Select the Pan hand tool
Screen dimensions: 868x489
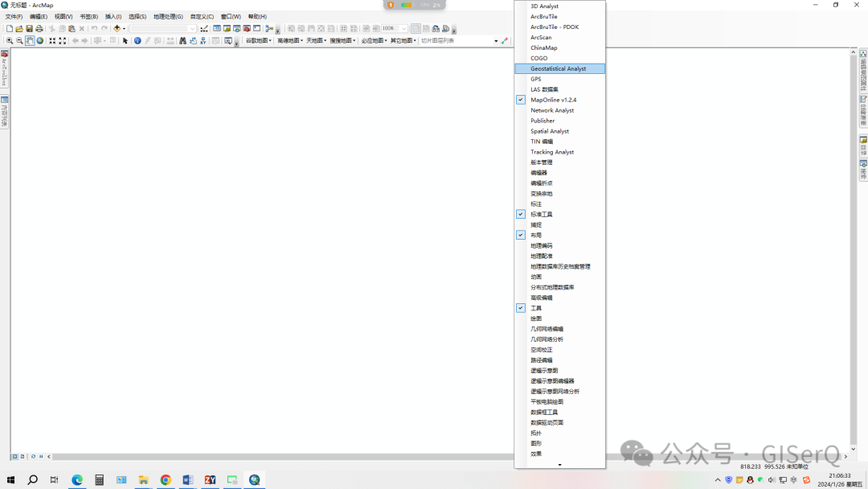click(29, 40)
